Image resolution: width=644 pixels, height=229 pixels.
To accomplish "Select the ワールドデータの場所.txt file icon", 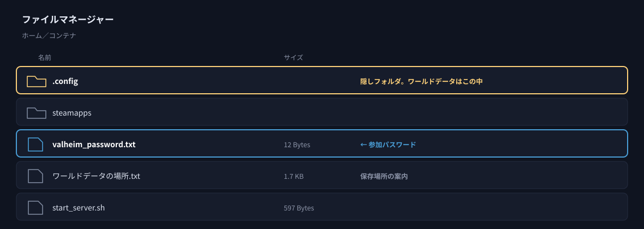I will pos(35,176).
